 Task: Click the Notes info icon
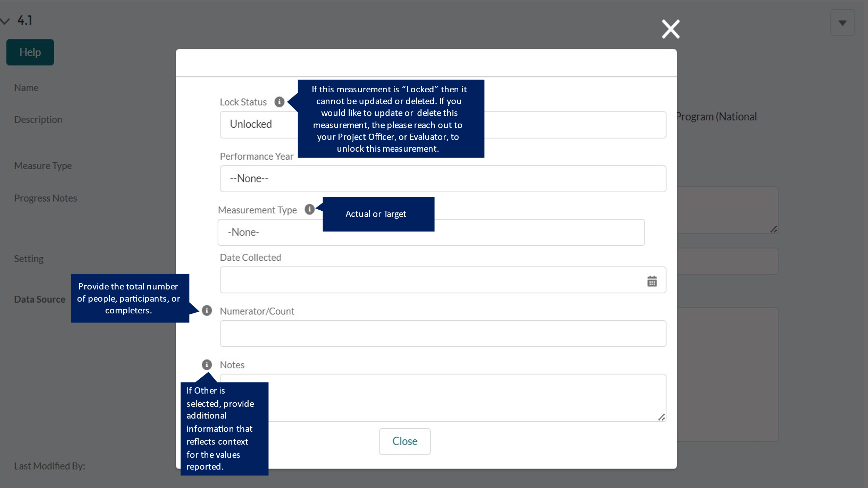[207, 364]
